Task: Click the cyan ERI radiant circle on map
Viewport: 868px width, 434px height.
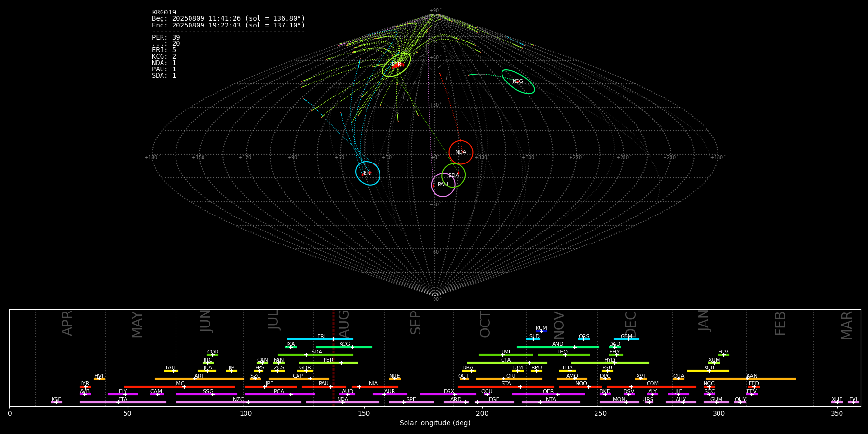Action: (368, 173)
